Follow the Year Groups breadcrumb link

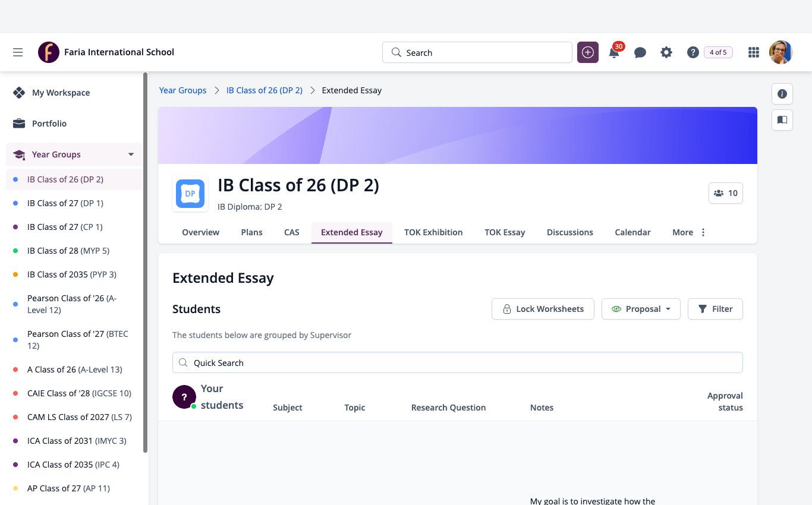182,90
